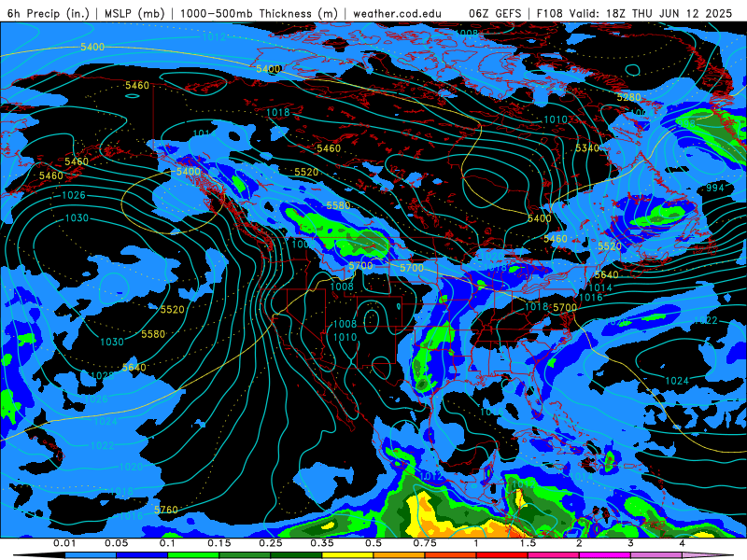This screenshot has height=560, width=747.
Task: Click the 4 value on precipitation color scale
Action: [683, 543]
